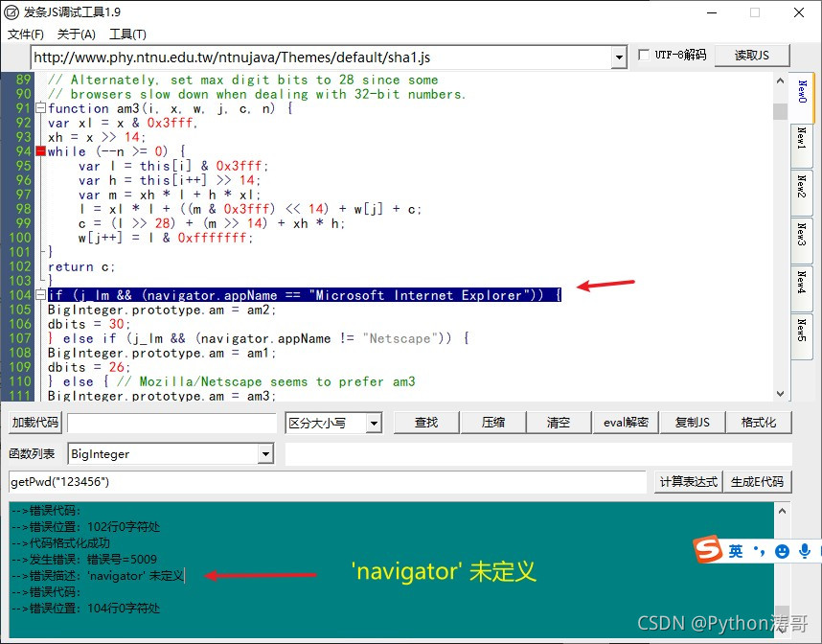Open the 文件(F) menu
822x644 pixels.
pos(25,34)
